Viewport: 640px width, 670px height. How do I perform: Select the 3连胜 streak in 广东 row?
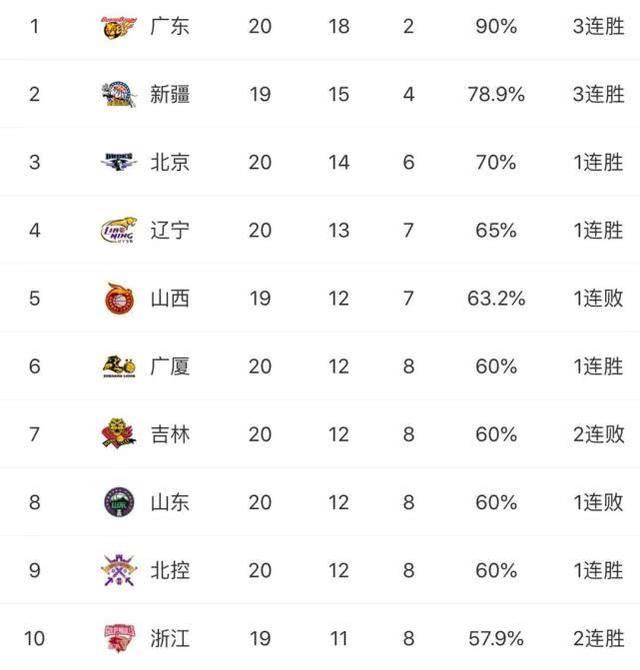(599, 26)
